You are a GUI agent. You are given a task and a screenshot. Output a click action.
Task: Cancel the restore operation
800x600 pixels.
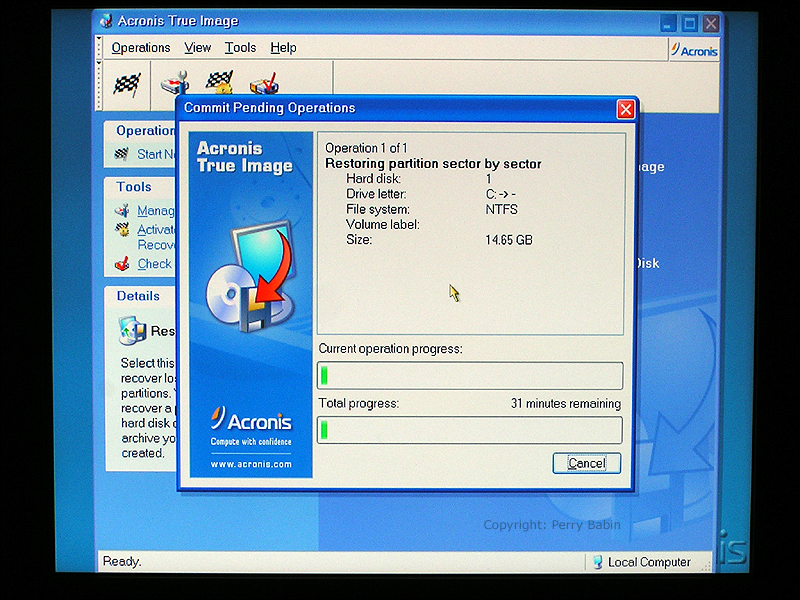[x=587, y=463]
